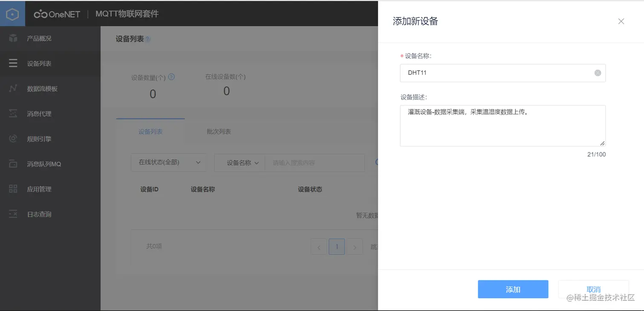644x311 pixels.
Task: Click help icon beside 设备列表 title
Action: pyautogui.click(x=148, y=40)
